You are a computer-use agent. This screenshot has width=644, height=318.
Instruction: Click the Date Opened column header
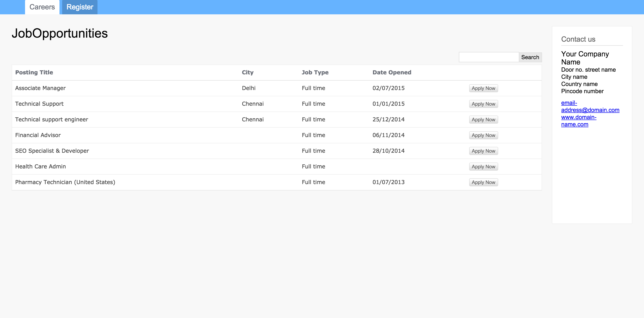click(392, 72)
